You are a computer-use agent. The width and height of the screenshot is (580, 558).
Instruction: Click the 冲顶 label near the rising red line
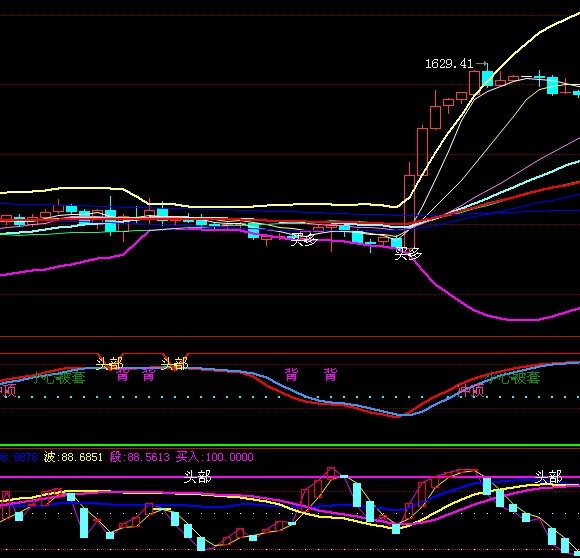pyautogui.click(x=471, y=390)
